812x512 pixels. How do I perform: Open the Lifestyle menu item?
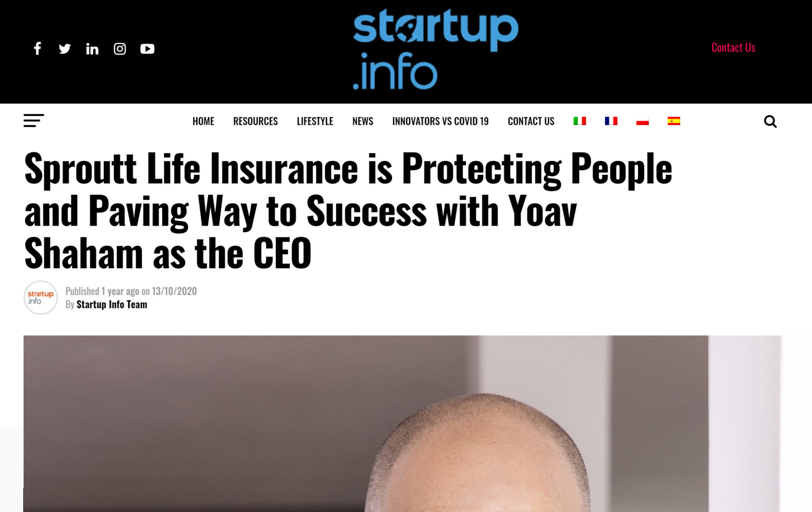coord(315,121)
